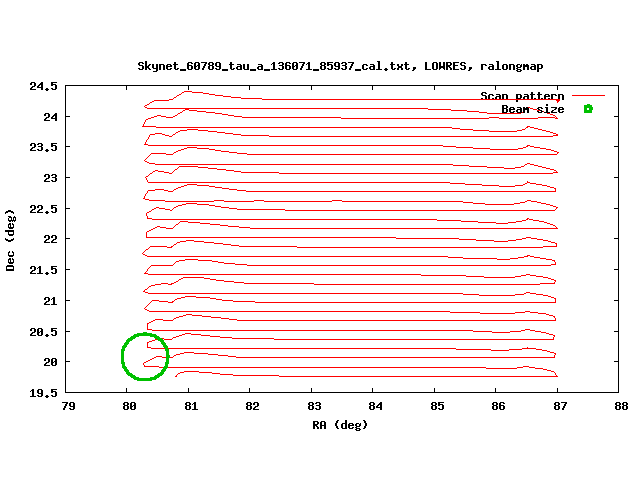640x480 pixels.
Task: Click the 'Dec (deg)' axis label
Action: click(10, 240)
